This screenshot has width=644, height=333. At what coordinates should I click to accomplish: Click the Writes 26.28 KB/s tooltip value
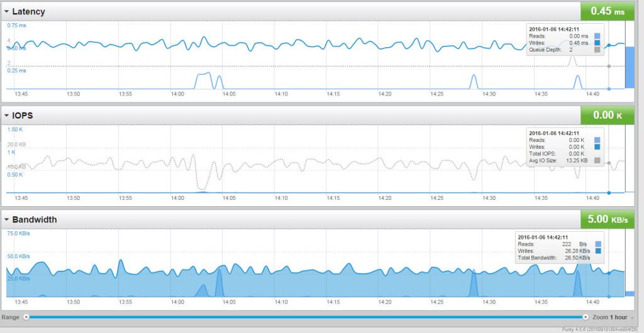[577, 251]
